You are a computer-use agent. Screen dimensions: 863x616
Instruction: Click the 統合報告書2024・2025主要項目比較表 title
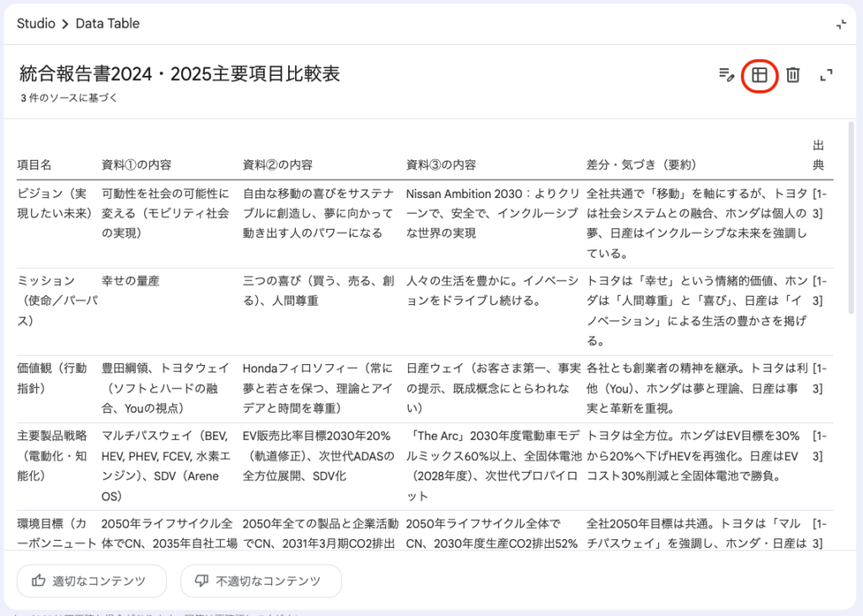180,73
